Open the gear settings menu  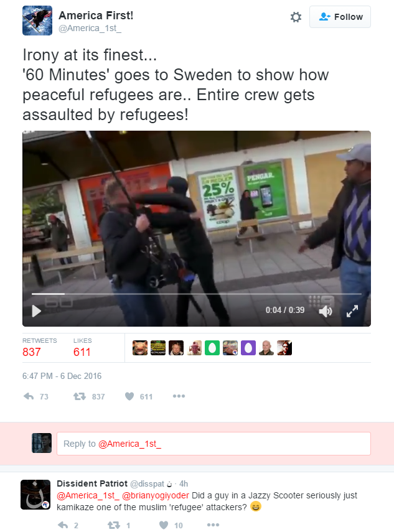pos(296,17)
